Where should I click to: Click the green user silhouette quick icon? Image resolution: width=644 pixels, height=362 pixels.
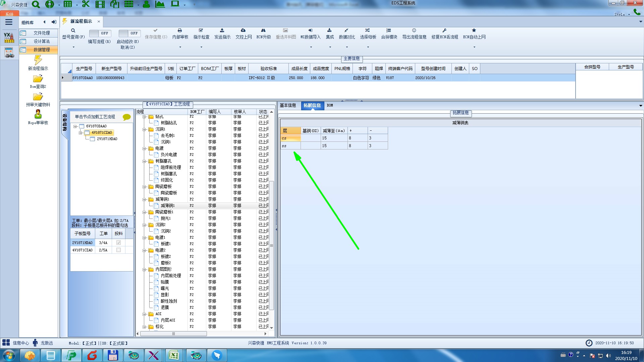click(x=146, y=4)
